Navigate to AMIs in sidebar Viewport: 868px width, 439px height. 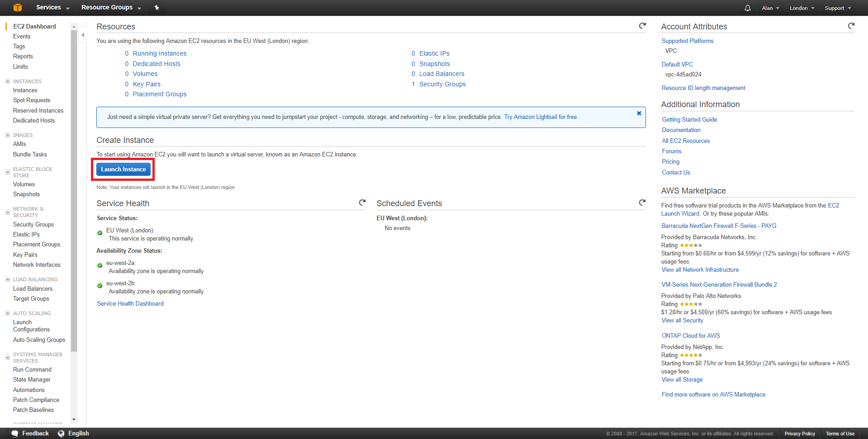(19, 144)
